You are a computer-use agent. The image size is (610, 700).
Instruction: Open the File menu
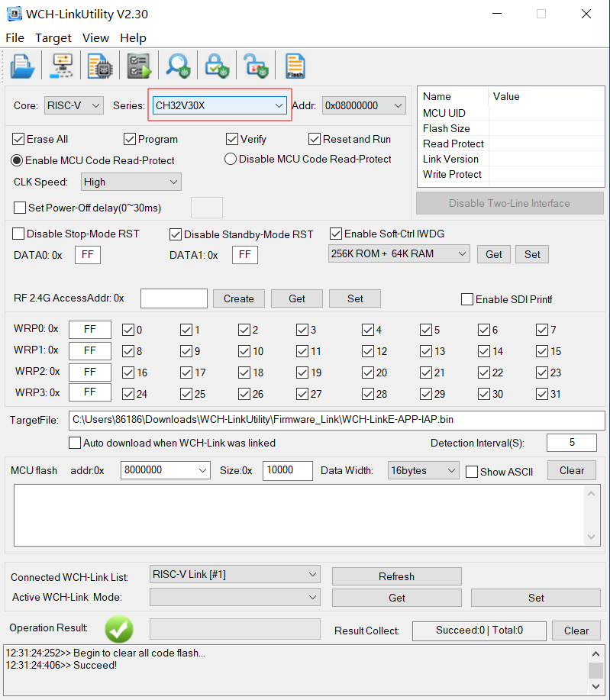point(15,38)
